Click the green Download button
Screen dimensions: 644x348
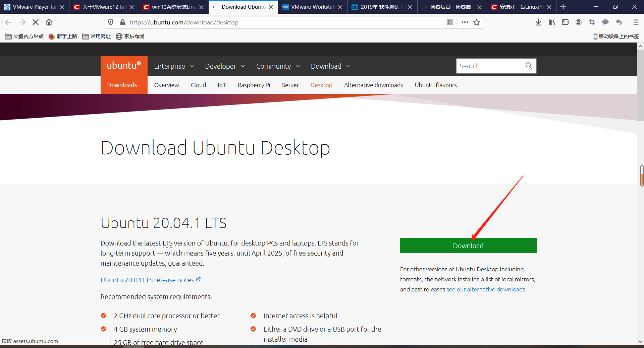(468, 246)
